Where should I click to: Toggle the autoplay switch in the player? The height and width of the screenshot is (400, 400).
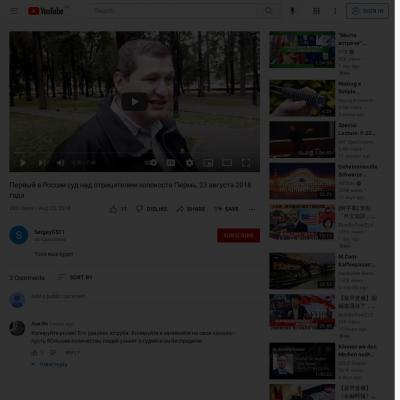click(151, 163)
